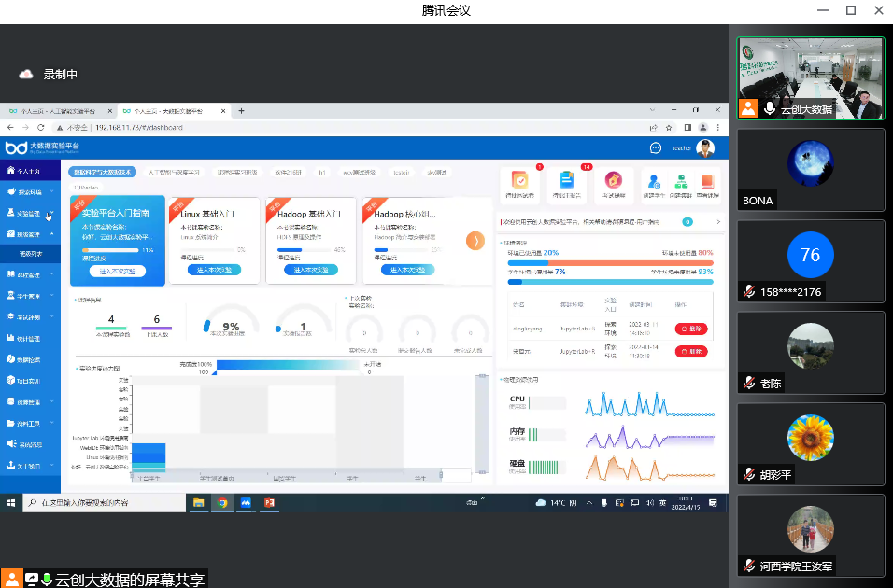Click the microphone icon beside 老陈

[x=748, y=383]
